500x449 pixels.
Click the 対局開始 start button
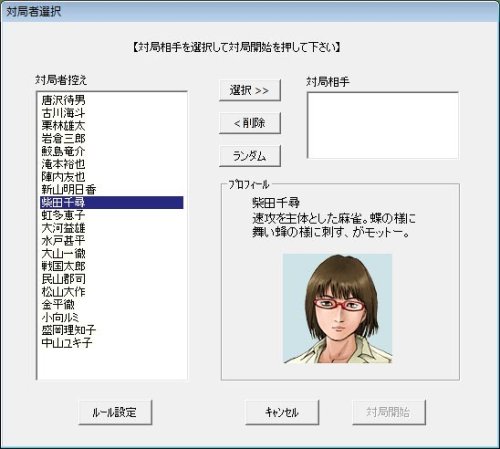pyautogui.click(x=389, y=412)
